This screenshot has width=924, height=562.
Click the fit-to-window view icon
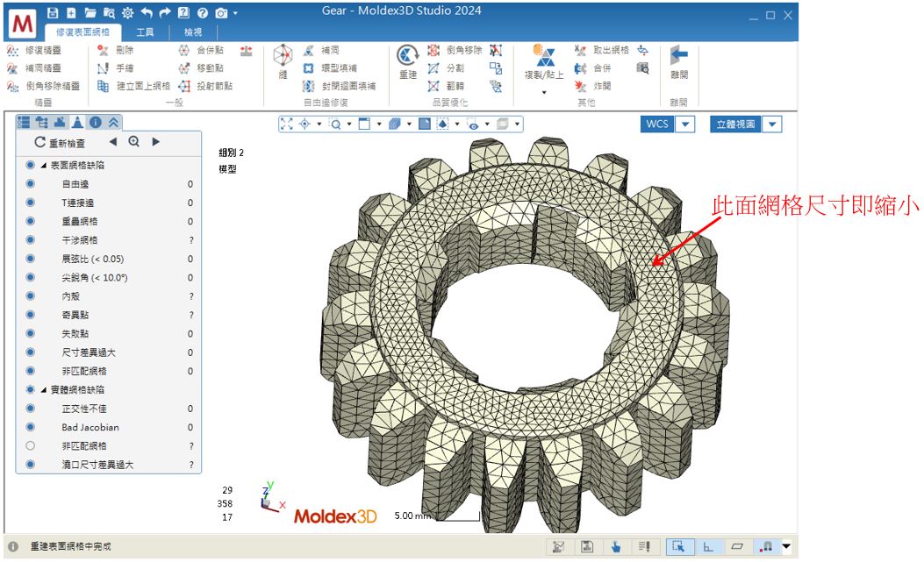coord(286,124)
